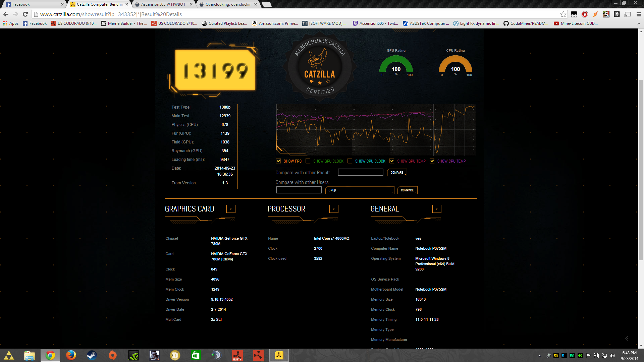Click COMPARE next to other Result field
The width and height of the screenshot is (644, 362).
pyautogui.click(x=397, y=172)
